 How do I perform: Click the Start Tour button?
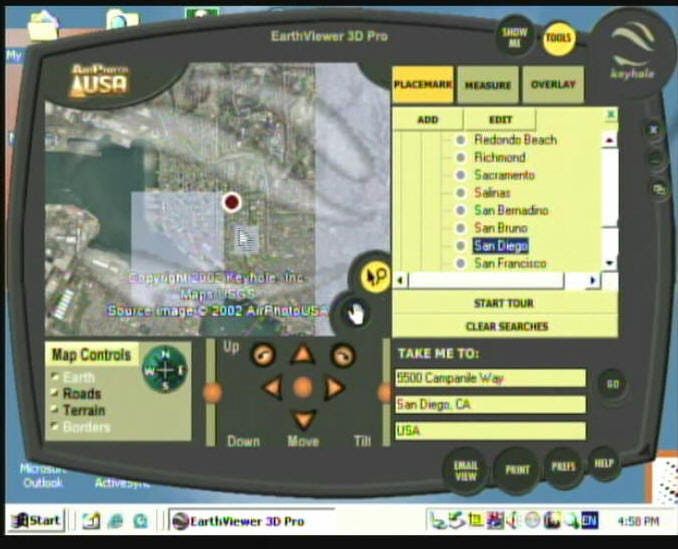504,303
